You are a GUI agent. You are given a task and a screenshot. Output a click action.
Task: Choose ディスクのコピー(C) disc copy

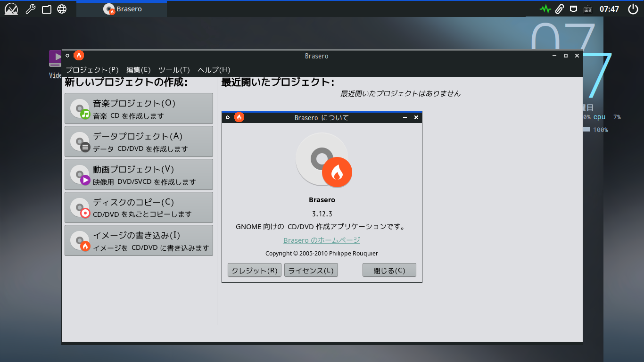pyautogui.click(x=139, y=207)
